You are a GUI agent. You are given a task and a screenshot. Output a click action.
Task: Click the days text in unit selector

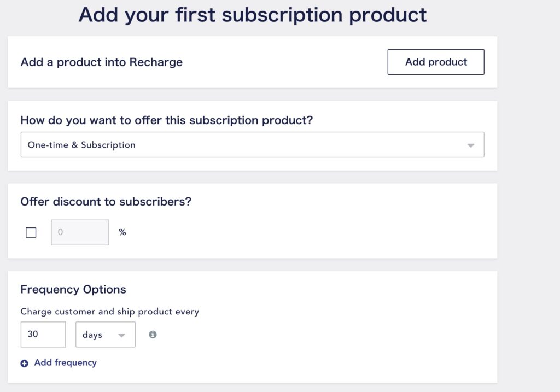(x=92, y=335)
